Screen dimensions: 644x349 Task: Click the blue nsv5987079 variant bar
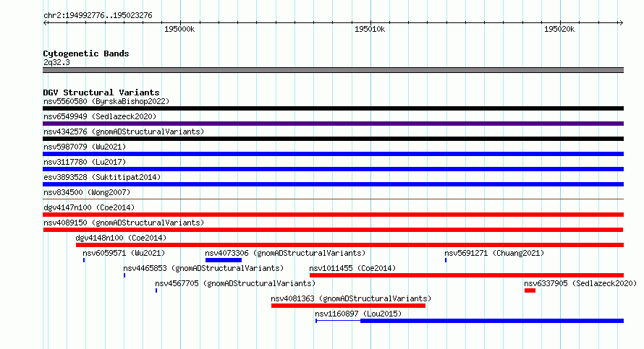[333, 154]
